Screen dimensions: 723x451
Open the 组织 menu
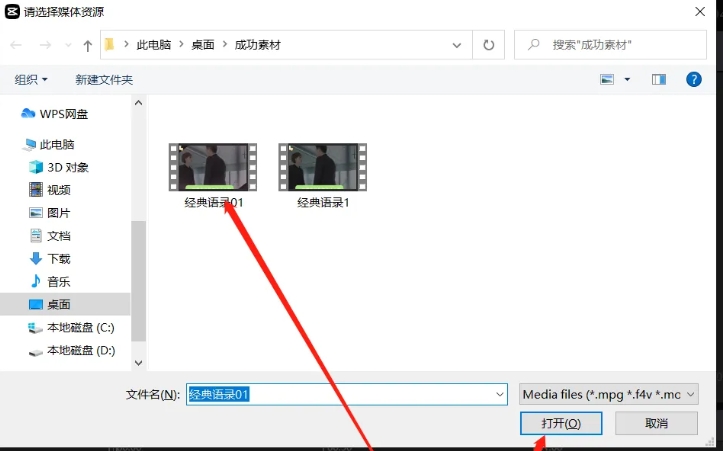31,80
